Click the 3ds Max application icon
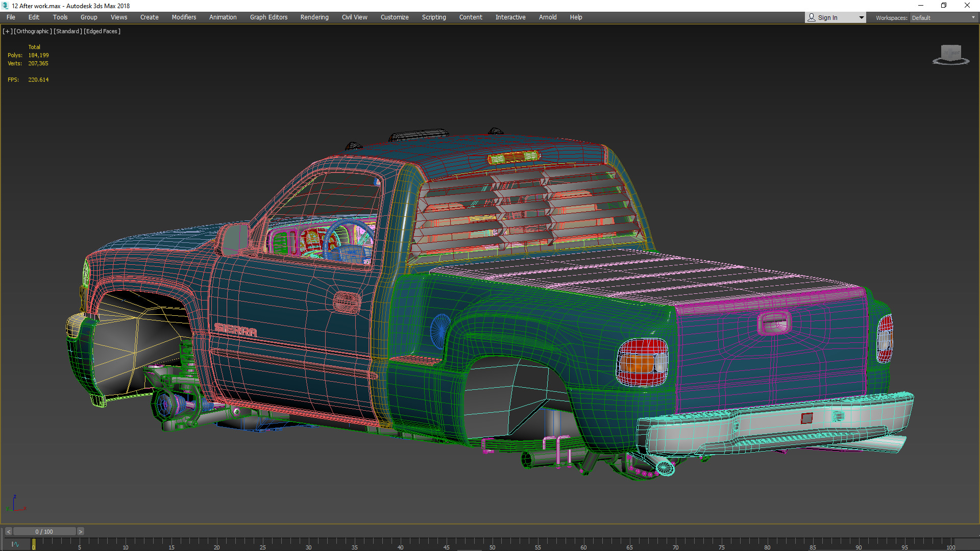The image size is (980, 551). point(5,6)
